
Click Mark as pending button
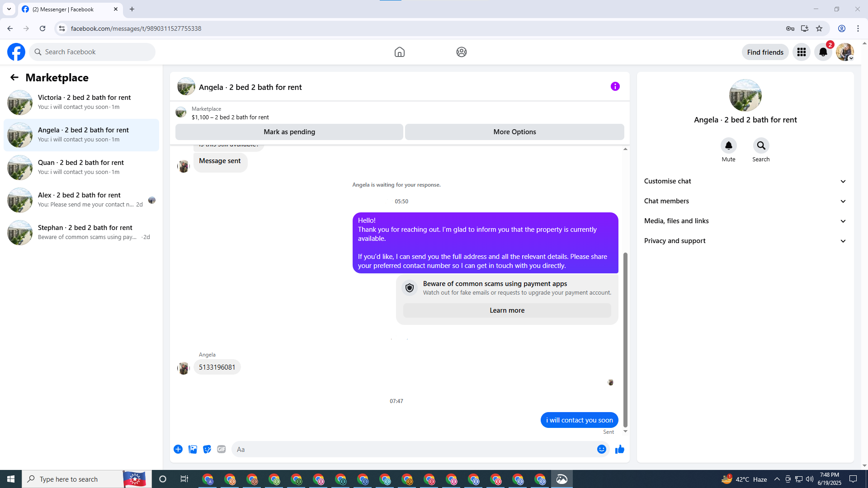point(289,132)
